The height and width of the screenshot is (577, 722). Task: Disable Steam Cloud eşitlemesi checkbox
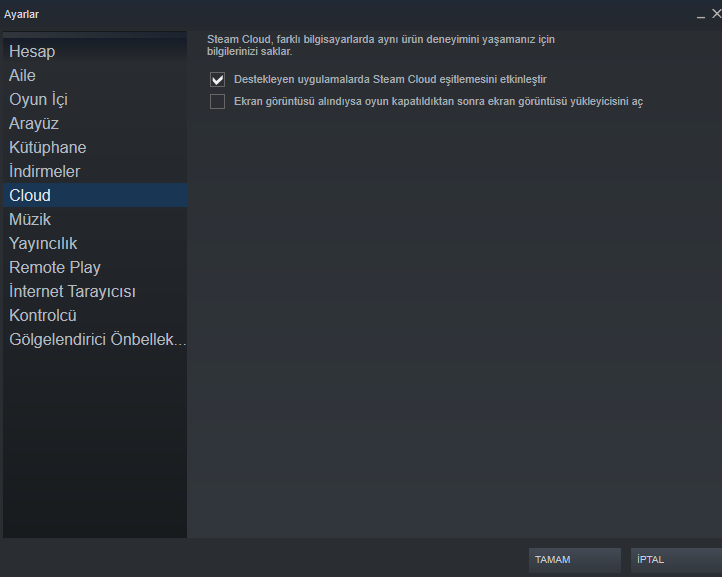(217, 79)
